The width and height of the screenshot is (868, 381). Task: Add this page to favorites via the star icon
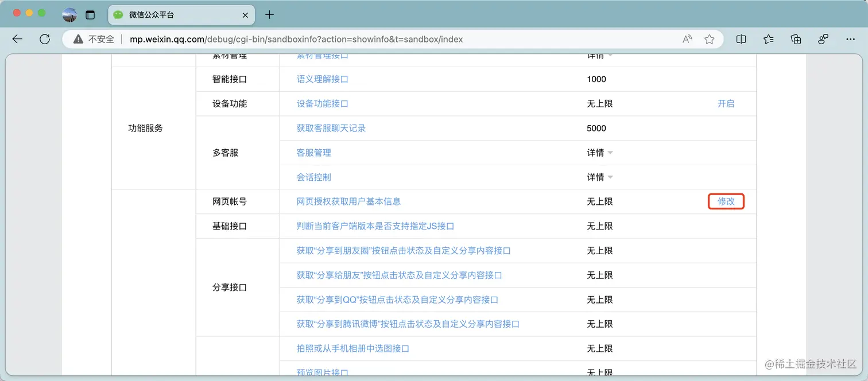[709, 39]
